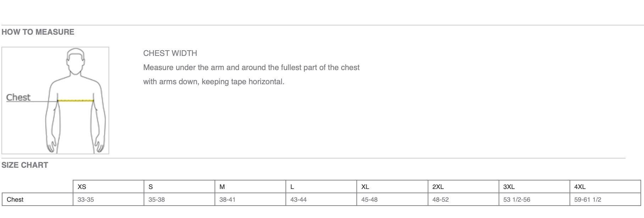Click the 59-61 1/2 measurement cell

[x=588, y=200]
